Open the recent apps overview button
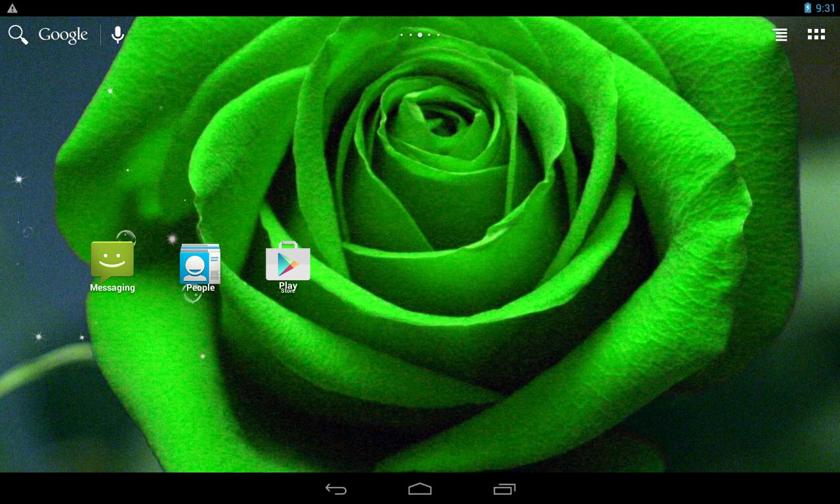This screenshot has width=840, height=504. [504, 489]
